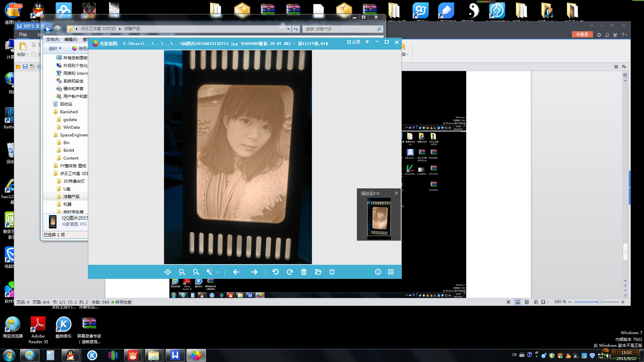Select the Content folder in tree
Image resolution: width=644 pixels, height=362 pixels.
tap(71, 158)
